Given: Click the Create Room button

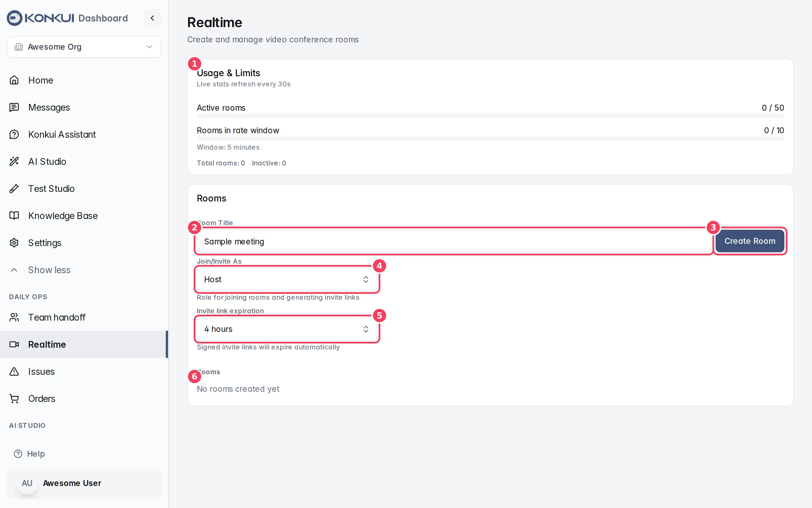Looking at the screenshot, I should (750, 241).
